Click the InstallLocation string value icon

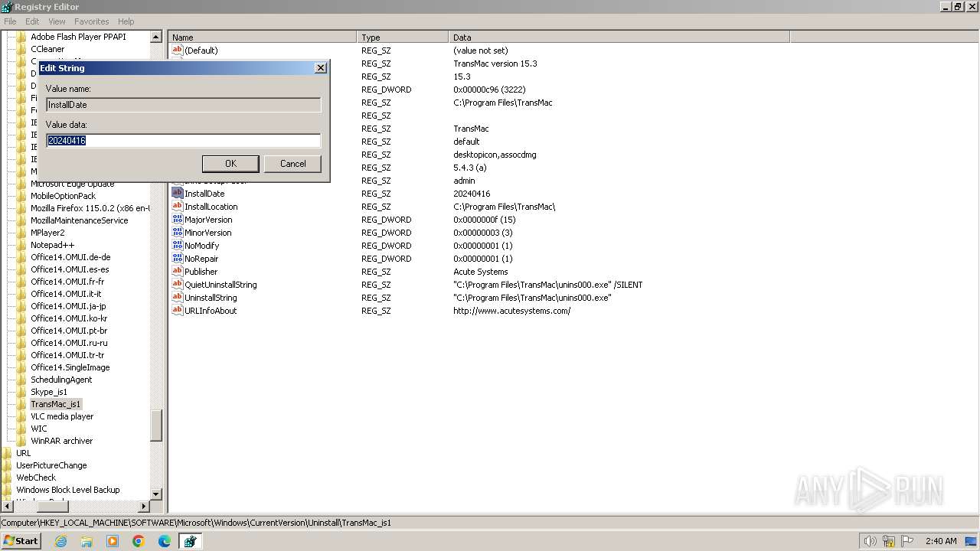178,207
